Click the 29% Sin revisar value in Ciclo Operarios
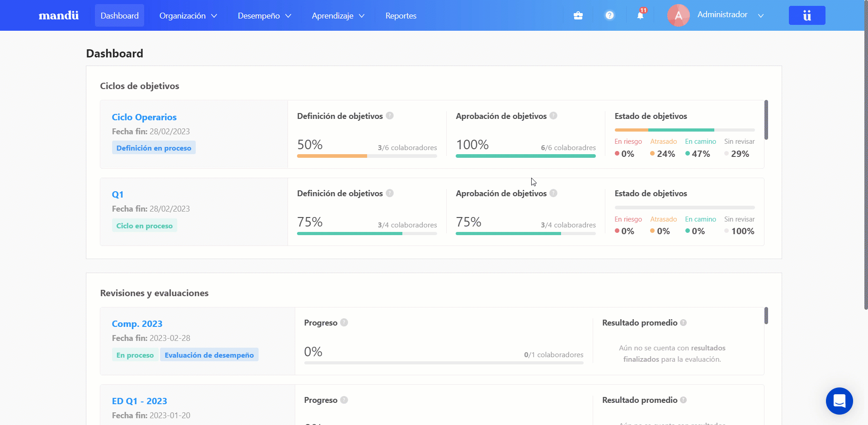 [x=740, y=154]
